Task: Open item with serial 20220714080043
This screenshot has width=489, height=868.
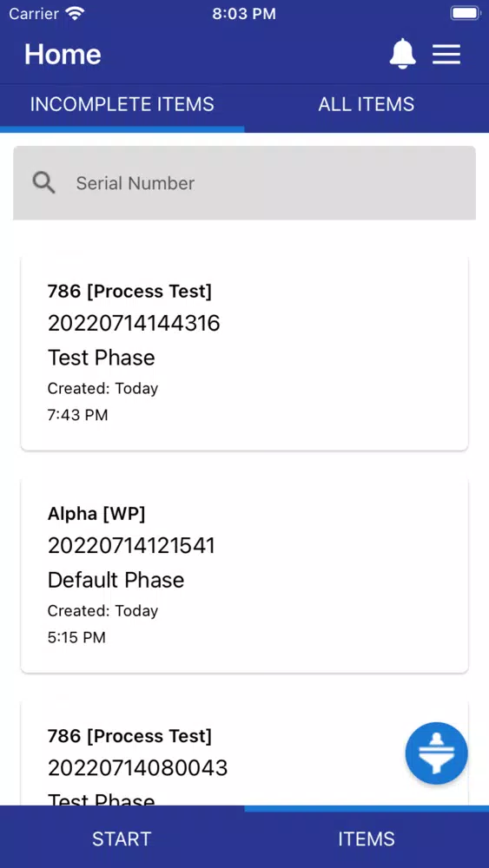Action: click(244, 754)
